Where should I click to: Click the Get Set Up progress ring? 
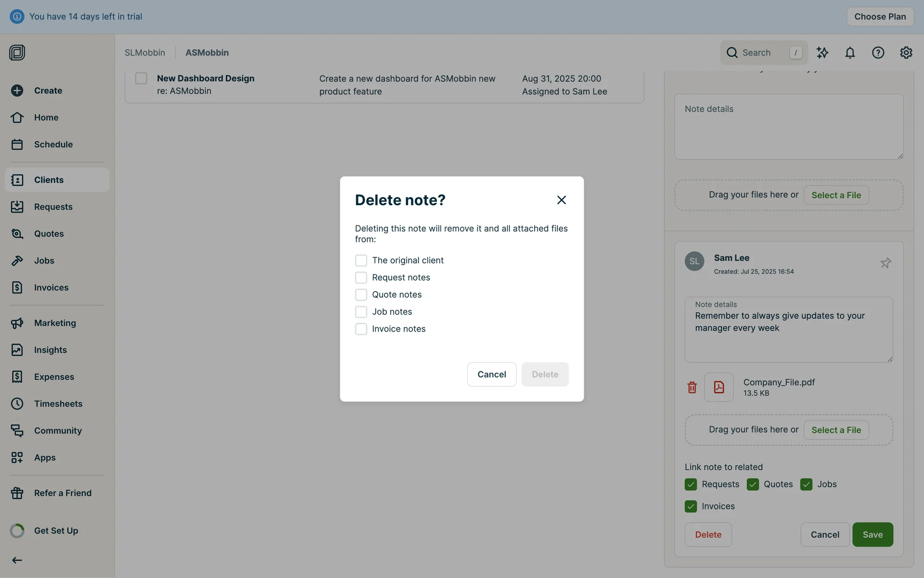17,531
